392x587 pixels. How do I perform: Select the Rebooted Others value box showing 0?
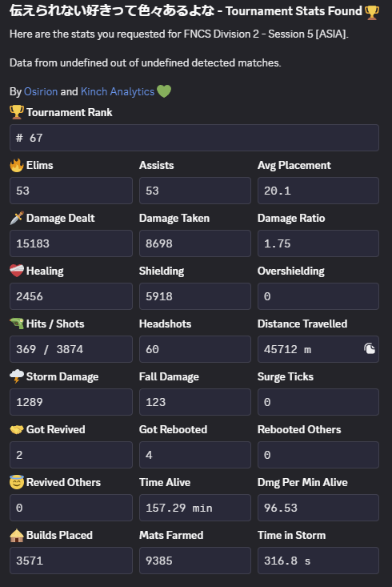pyautogui.click(x=318, y=455)
